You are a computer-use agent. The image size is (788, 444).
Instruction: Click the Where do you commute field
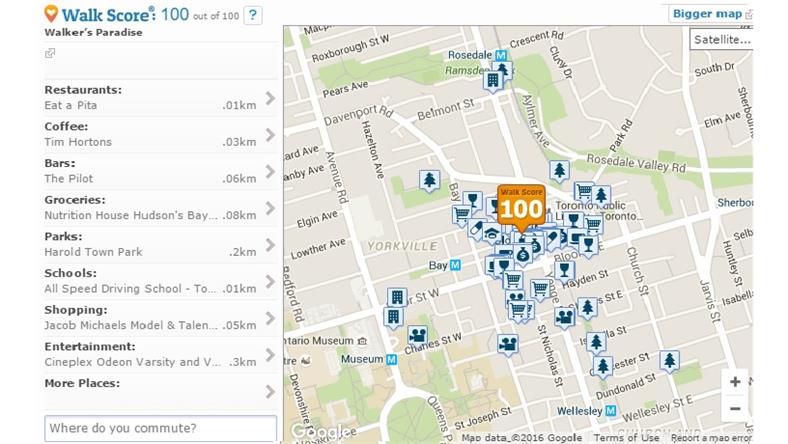(160, 429)
